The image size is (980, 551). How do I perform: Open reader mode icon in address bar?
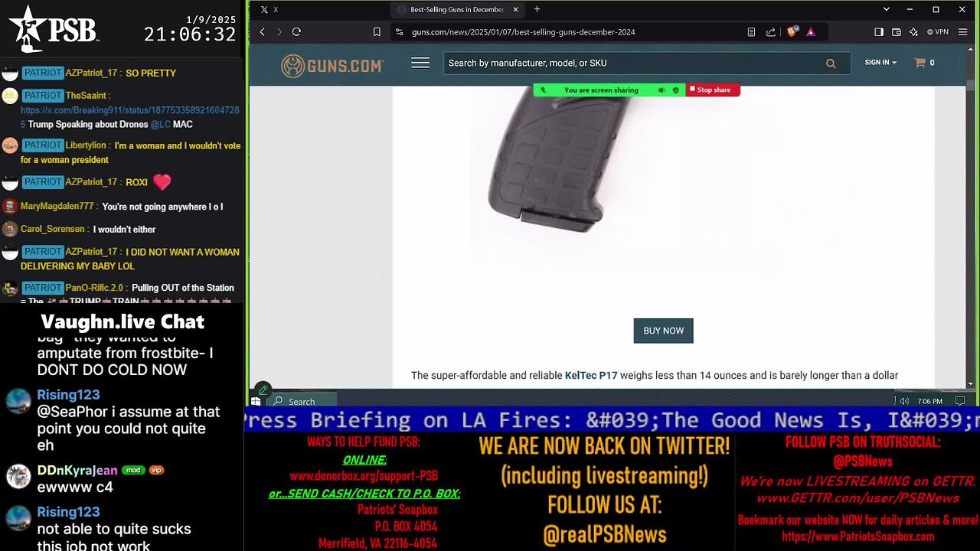(x=751, y=32)
